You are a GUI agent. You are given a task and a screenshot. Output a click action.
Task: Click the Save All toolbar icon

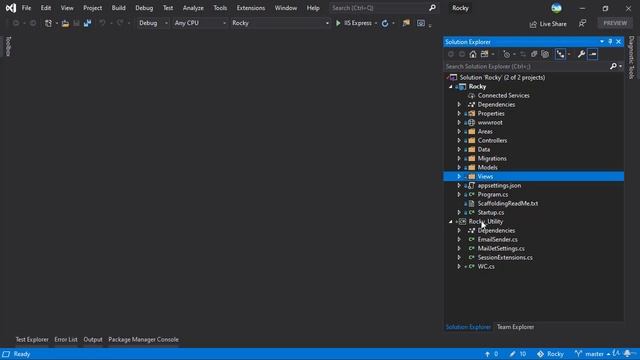pos(87,23)
